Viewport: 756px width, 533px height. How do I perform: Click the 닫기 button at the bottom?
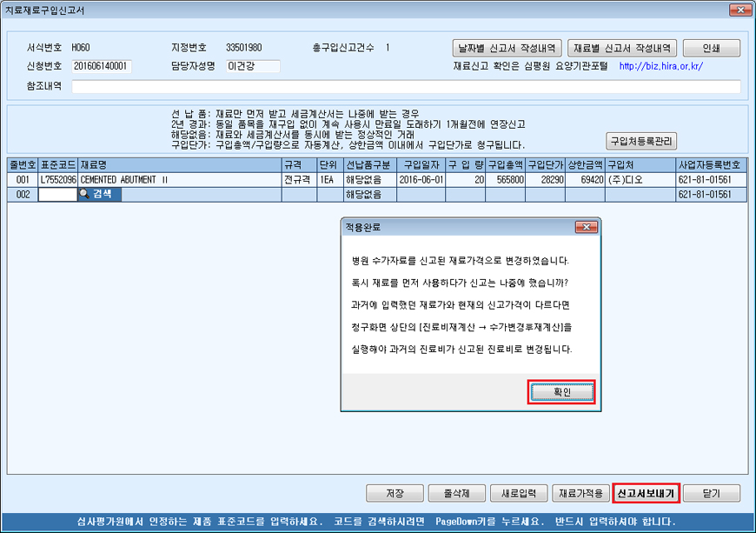712,493
